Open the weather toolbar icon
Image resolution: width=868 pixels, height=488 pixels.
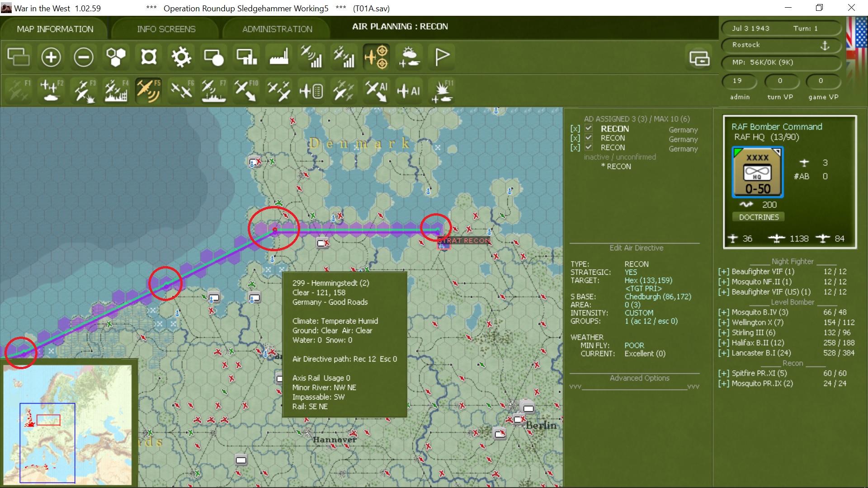tap(409, 57)
